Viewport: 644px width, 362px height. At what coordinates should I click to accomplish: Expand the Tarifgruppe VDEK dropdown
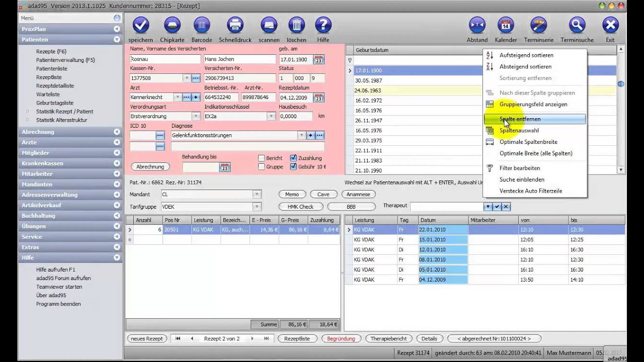click(x=257, y=207)
